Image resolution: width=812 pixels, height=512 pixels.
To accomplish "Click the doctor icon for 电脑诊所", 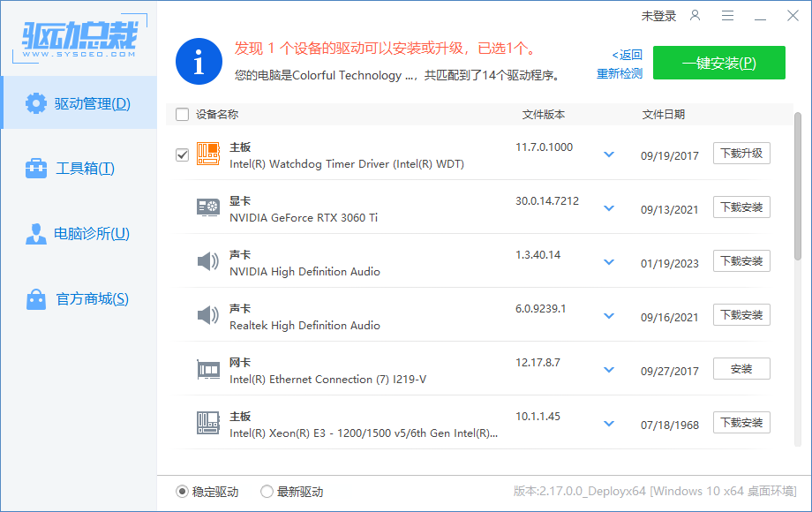I will coord(35,233).
